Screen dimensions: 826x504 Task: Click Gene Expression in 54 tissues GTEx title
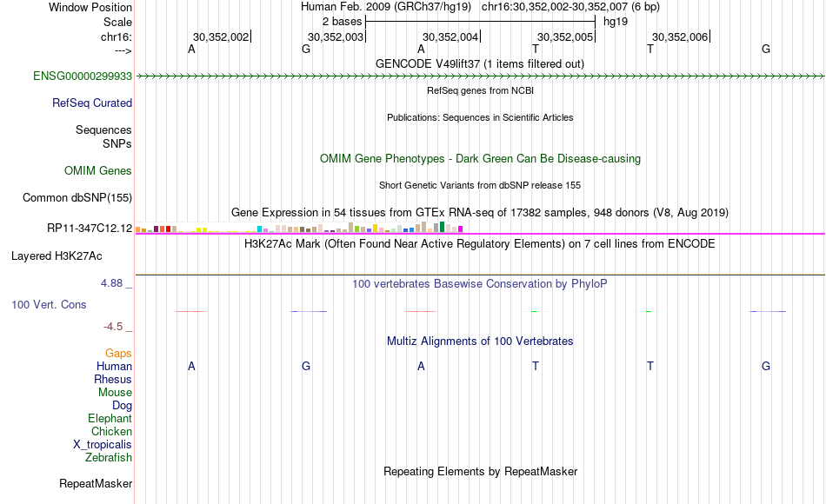point(480,212)
